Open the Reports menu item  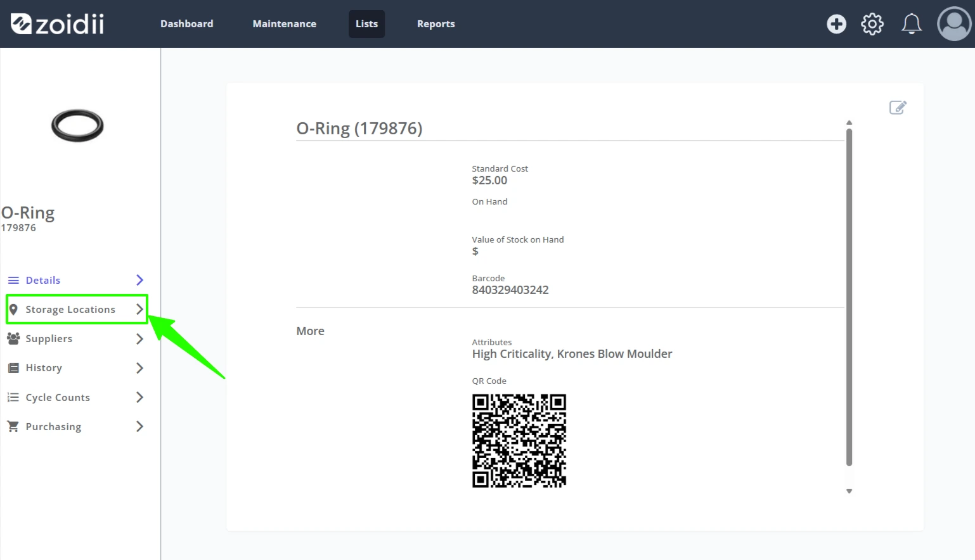coord(436,24)
